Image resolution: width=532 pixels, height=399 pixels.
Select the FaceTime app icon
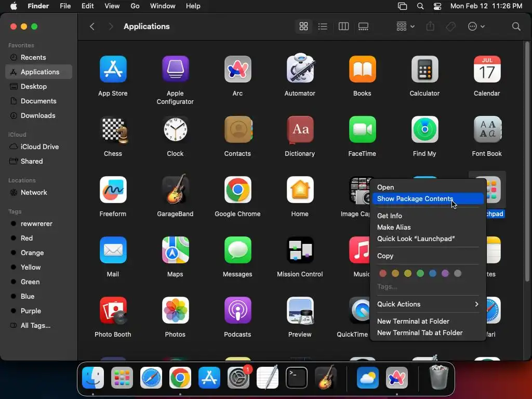[x=362, y=129]
